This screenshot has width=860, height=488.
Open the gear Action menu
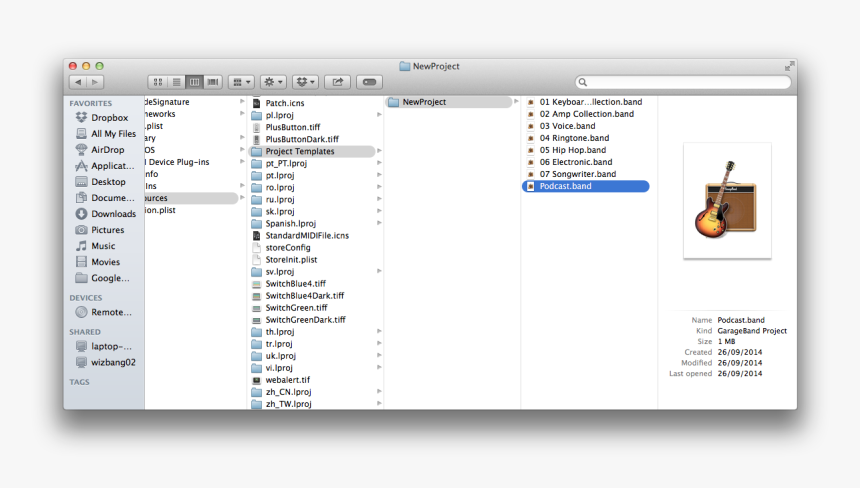click(x=273, y=82)
